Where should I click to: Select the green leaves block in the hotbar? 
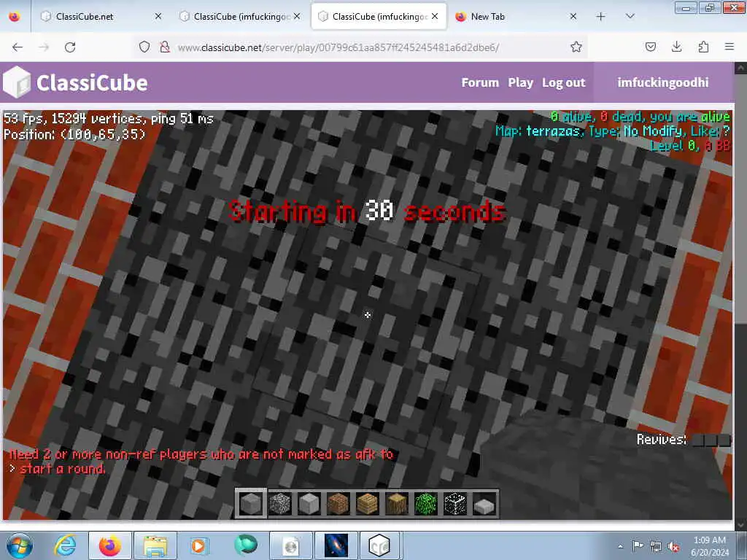425,503
